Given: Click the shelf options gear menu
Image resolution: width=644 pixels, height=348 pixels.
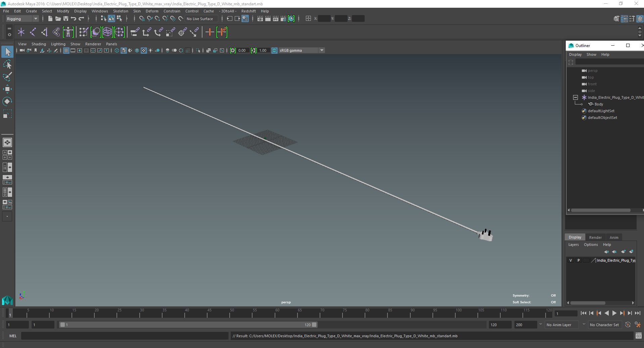Looking at the screenshot, I should click(x=9, y=34).
